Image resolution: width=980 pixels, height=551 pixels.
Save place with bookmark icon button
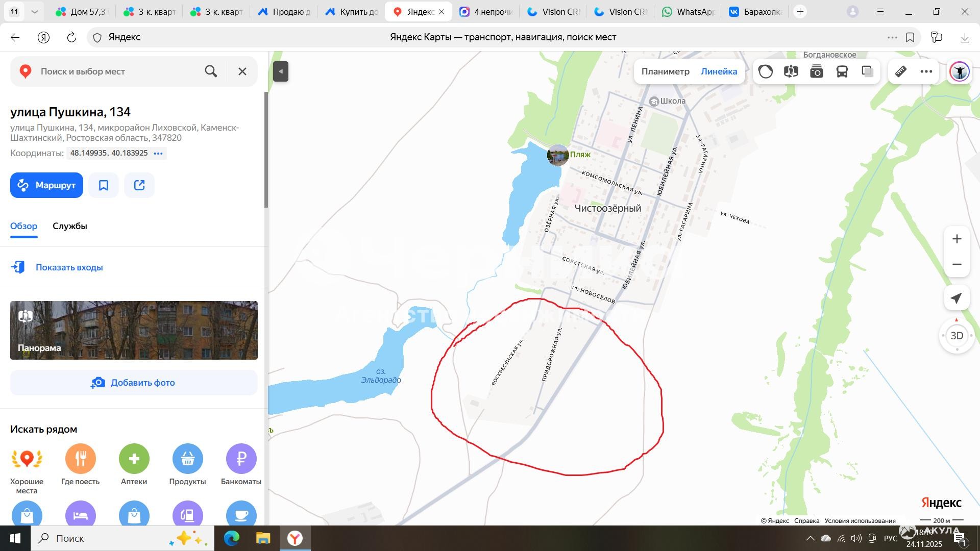click(104, 185)
